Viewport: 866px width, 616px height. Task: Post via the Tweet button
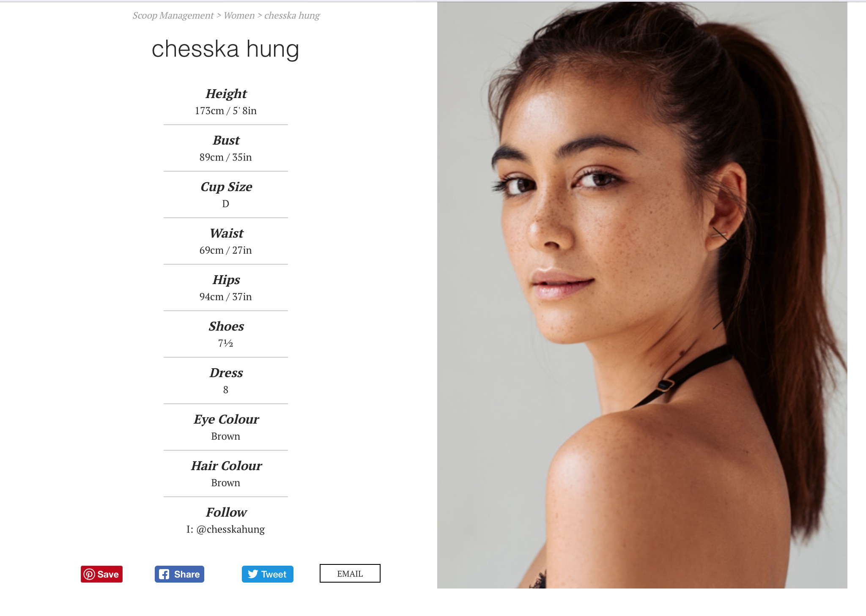click(x=267, y=574)
